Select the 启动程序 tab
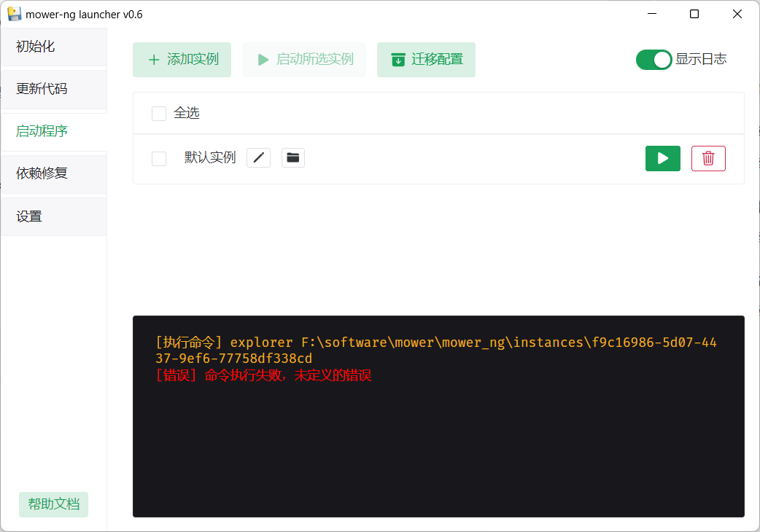Screen dimensions: 760x532 pos(53,131)
